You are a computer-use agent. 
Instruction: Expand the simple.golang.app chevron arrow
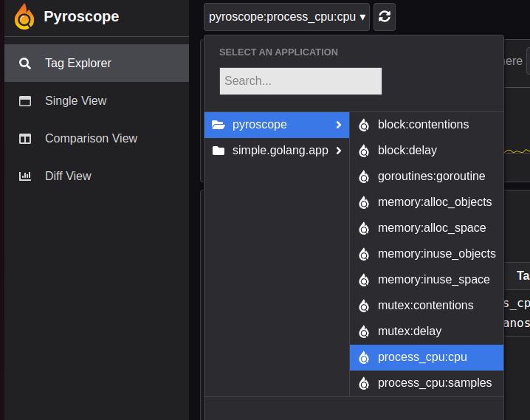coord(338,151)
